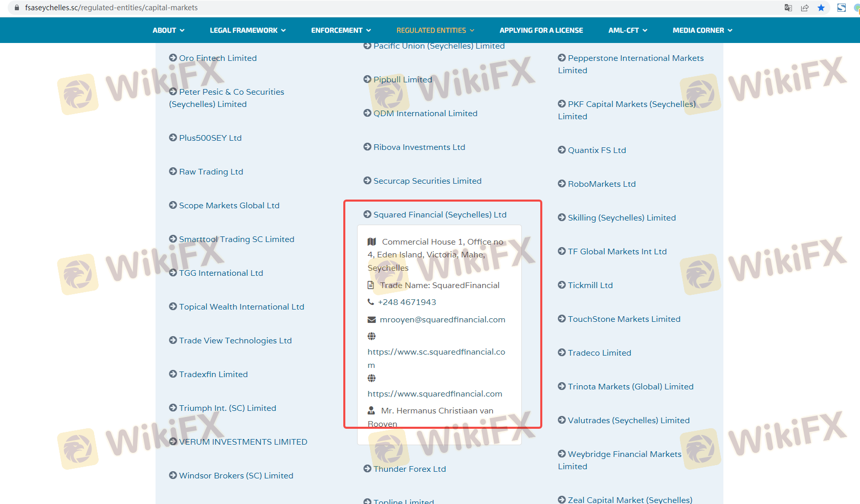
Task: Expand the Plus500SEY Ltd entry
Action: 210,138
